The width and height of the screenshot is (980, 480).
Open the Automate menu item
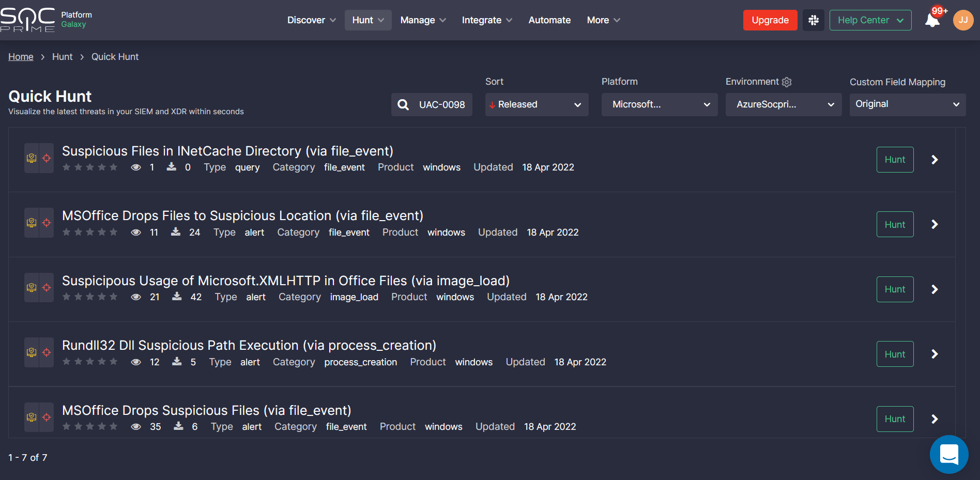pyautogui.click(x=549, y=20)
